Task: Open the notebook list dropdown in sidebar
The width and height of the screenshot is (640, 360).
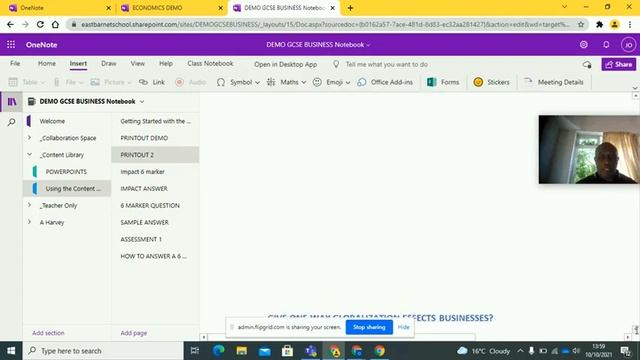Action: coord(142,101)
